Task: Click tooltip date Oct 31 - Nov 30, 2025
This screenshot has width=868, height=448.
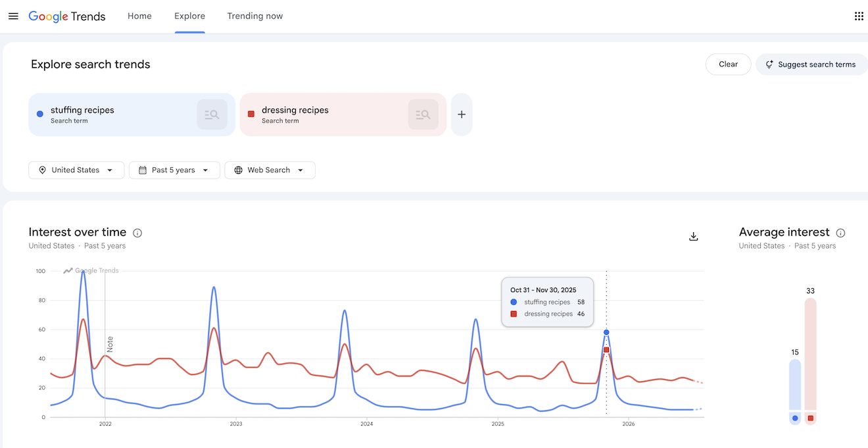Action: click(543, 289)
